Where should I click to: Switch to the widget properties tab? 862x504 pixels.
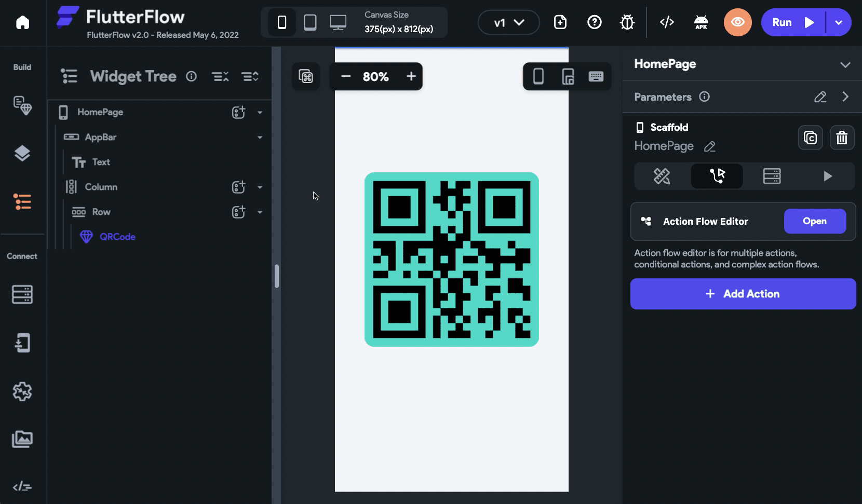coord(662,176)
